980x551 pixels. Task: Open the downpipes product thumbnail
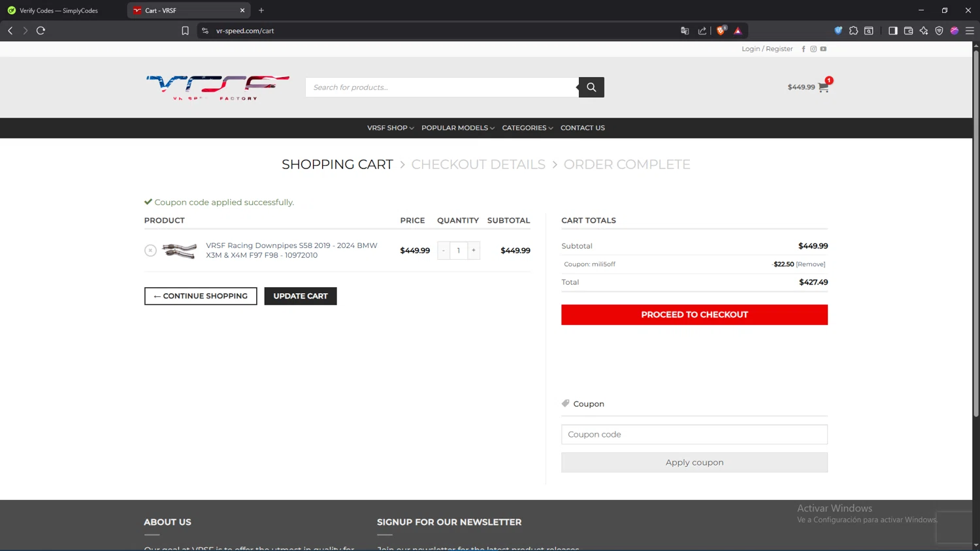[x=179, y=251]
